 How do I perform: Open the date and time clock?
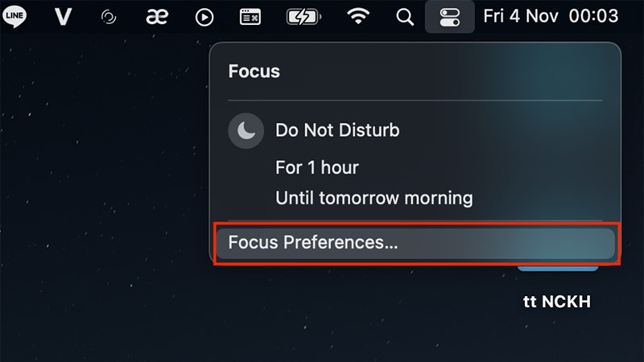[x=551, y=16]
